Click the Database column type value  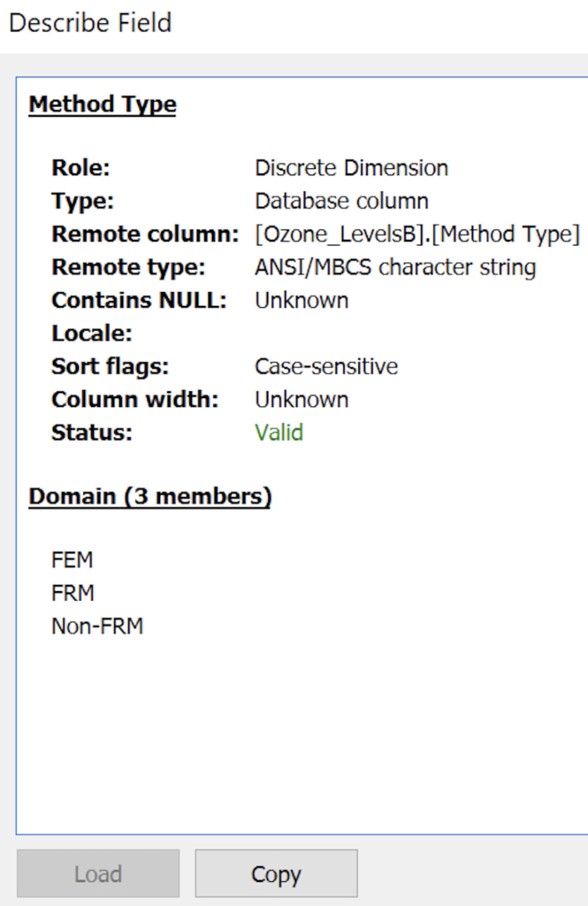pyautogui.click(x=341, y=201)
